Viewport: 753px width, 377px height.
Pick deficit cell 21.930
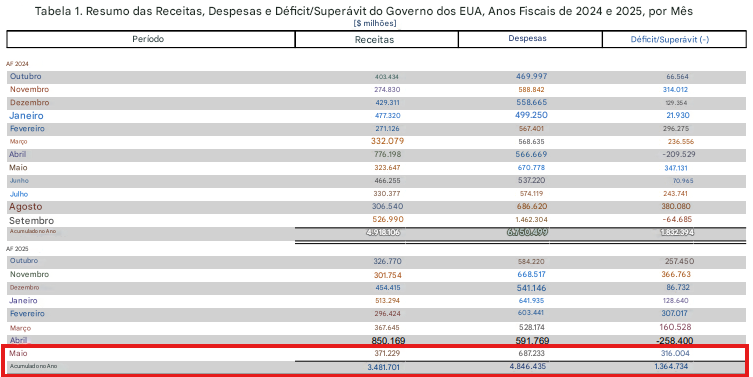(x=678, y=115)
